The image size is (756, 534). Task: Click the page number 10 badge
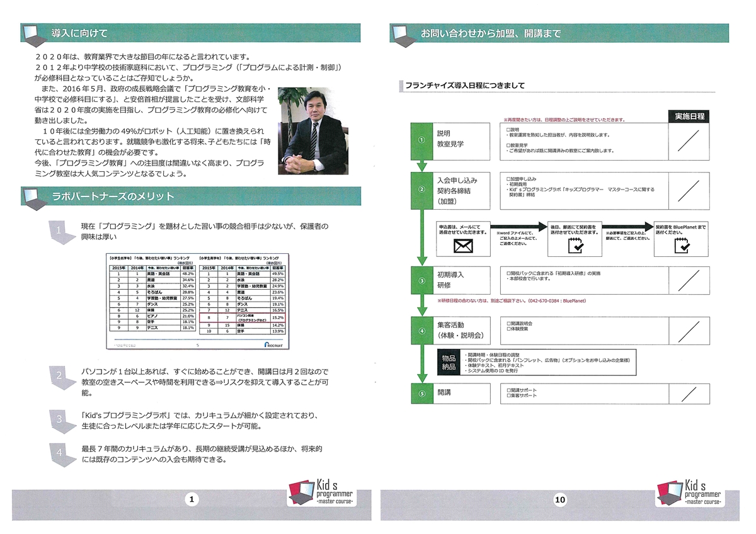pos(561,500)
